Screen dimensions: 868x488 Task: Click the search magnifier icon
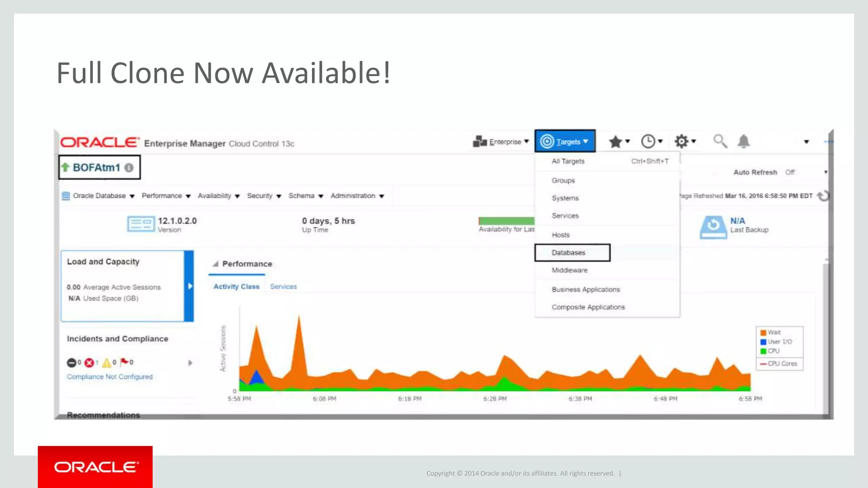click(720, 141)
